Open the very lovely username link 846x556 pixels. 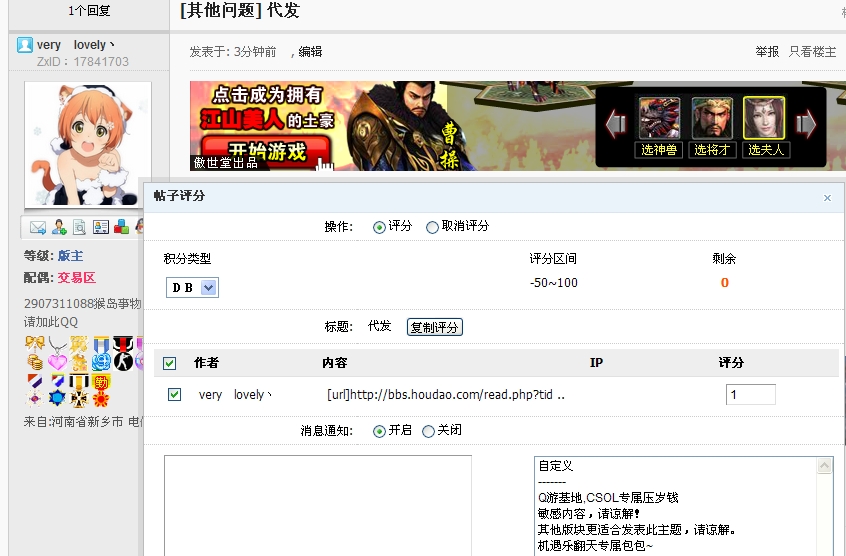coord(76,45)
